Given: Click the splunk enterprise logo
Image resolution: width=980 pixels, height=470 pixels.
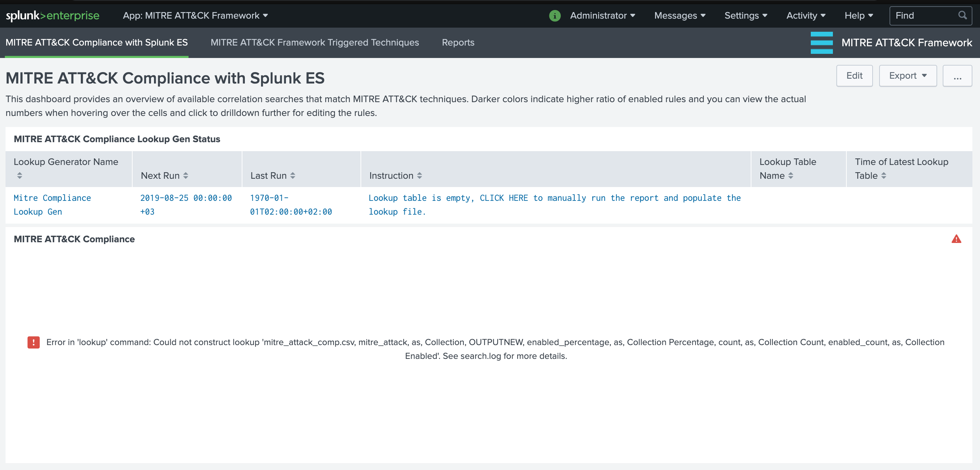Looking at the screenshot, I should 52,16.
